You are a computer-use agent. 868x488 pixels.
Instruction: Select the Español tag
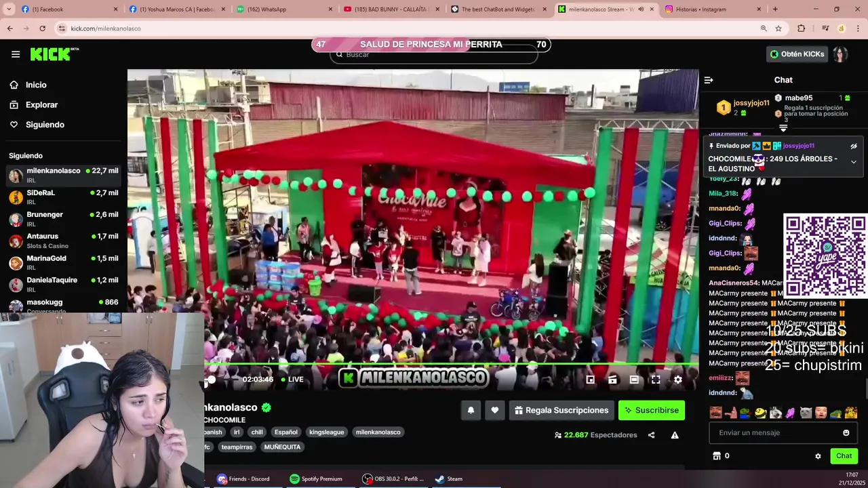click(x=286, y=432)
